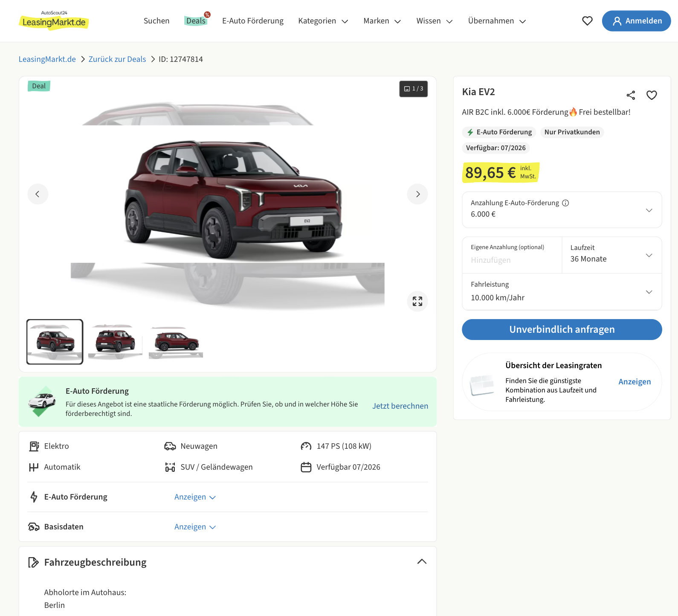Expand Basisdaten via Anzeigen

coord(195,527)
